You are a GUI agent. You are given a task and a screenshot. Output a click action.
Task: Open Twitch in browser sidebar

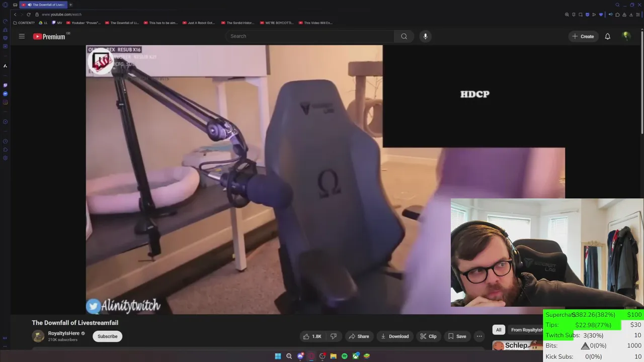click(x=5, y=85)
